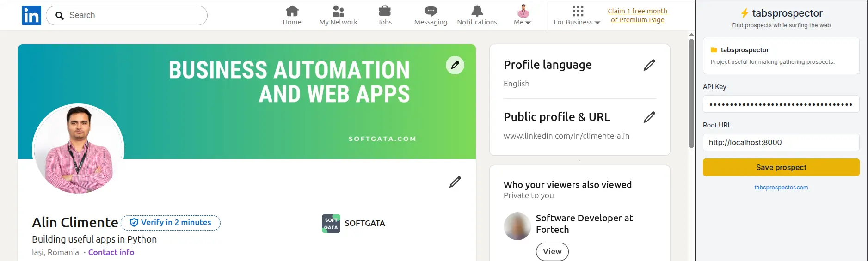Open the Home tab
Image resolution: width=868 pixels, height=261 pixels.
click(292, 15)
